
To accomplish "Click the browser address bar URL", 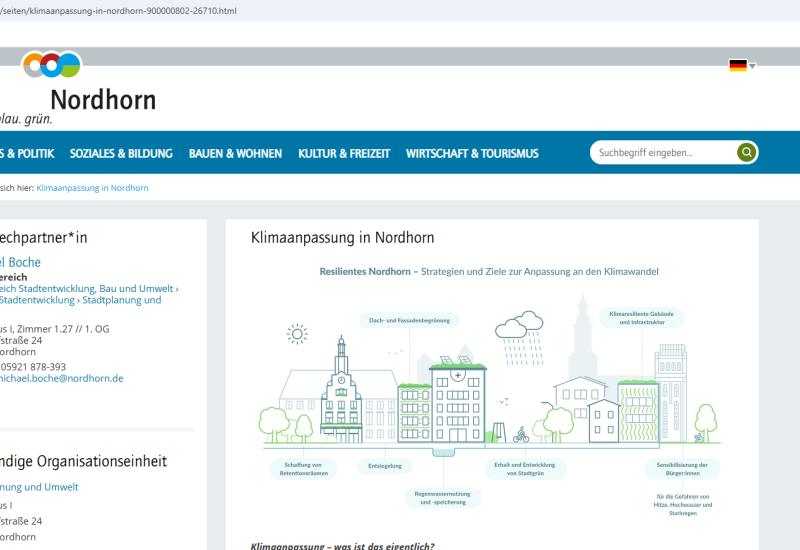I will coord(120,10).
